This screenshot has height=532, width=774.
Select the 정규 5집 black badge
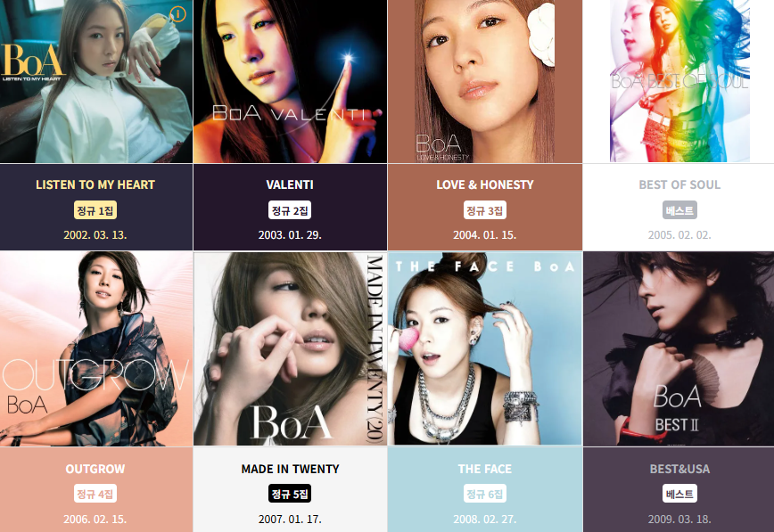point(290,494)
